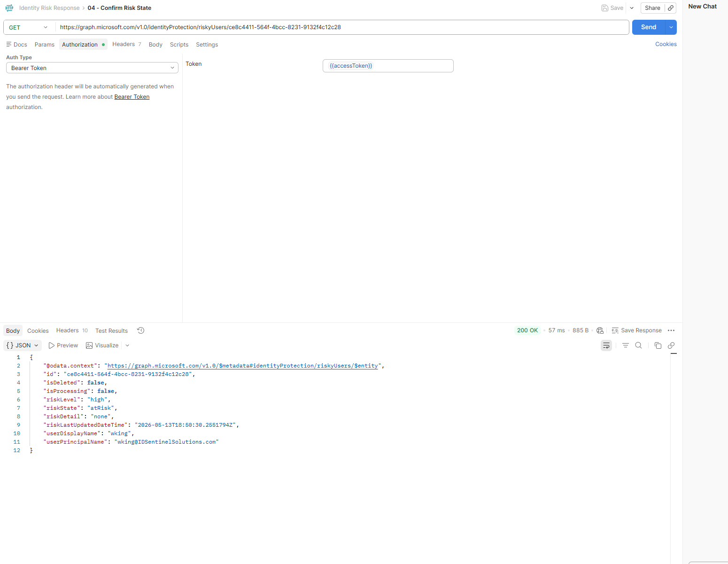The height and width of the screenshot is (564, 728).
Task: Click Save Response
Action: 636,330
